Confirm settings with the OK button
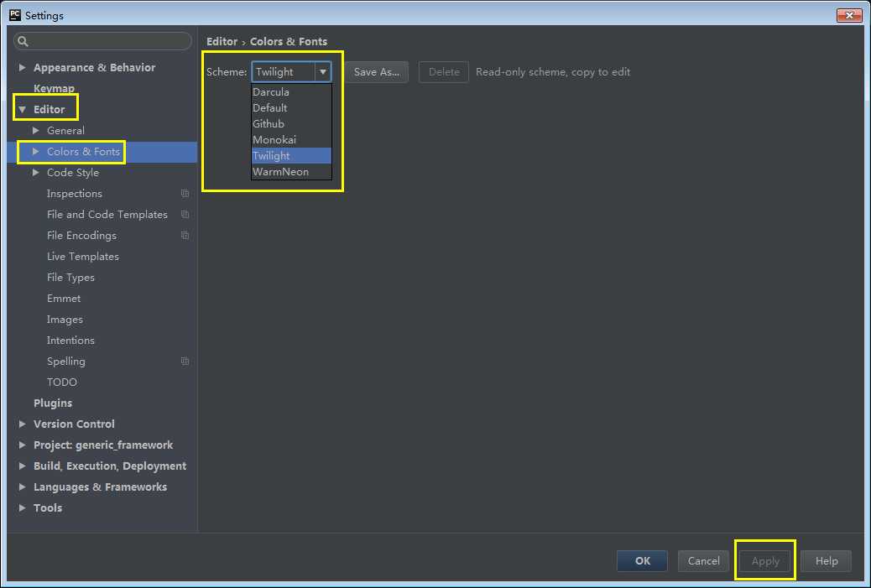The width and height of the screenshot is (871, 588). click(x=642, y=561)
